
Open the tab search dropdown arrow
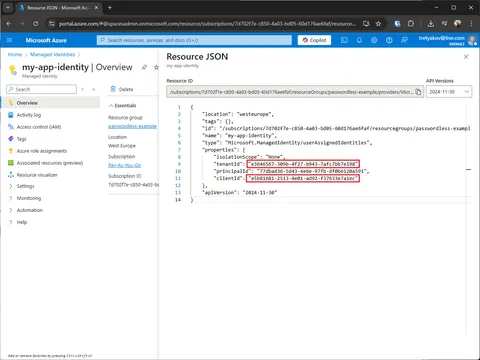[8, 7]
